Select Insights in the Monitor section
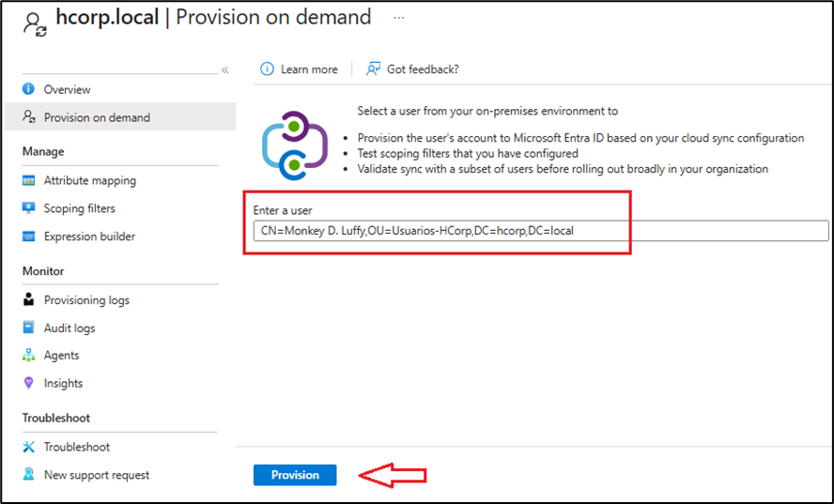 click(63, 383)
